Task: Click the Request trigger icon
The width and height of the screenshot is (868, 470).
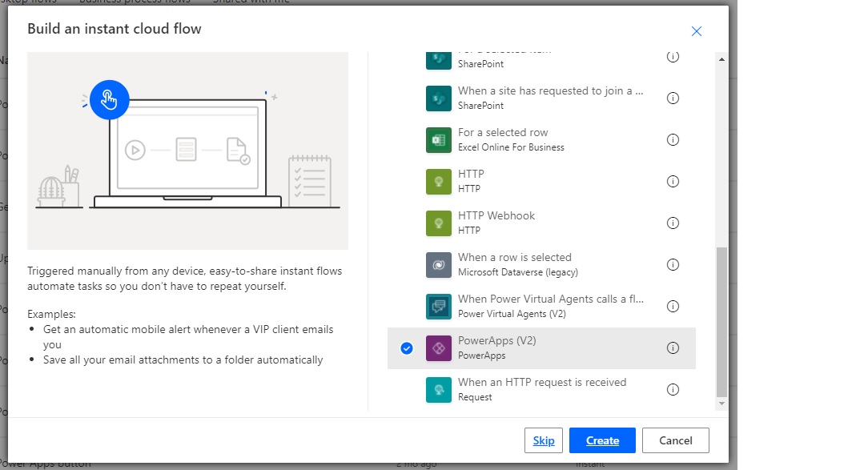Action: click(437, 389)
